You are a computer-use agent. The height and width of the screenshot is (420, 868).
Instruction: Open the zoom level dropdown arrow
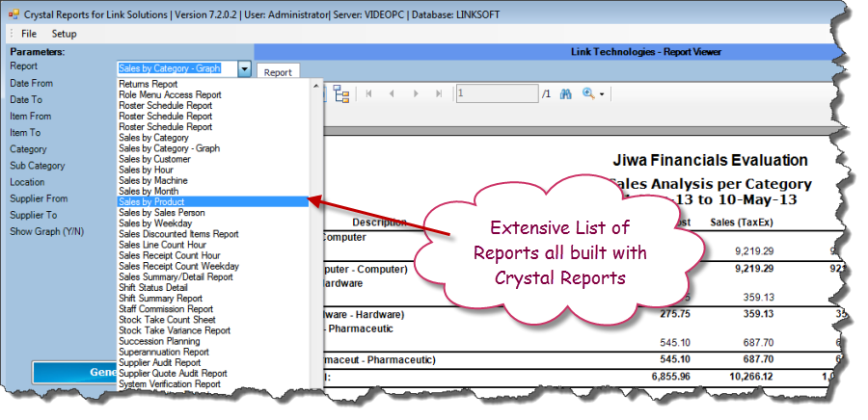pyautogui.click(x=601, y=94)
